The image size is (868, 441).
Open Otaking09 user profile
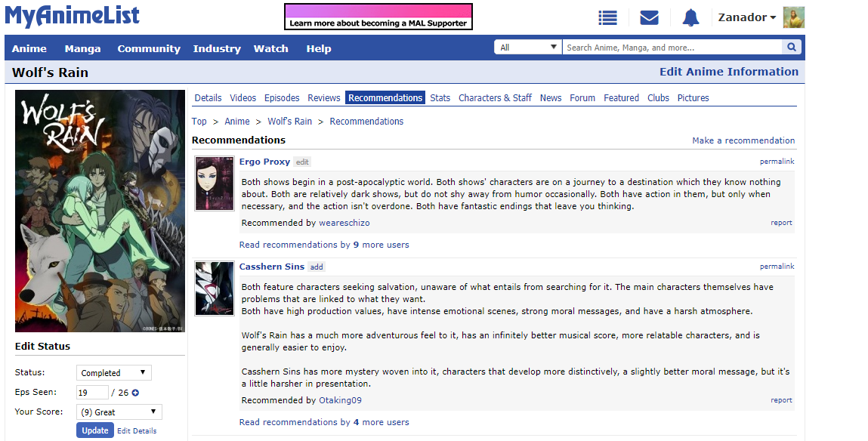341,400
